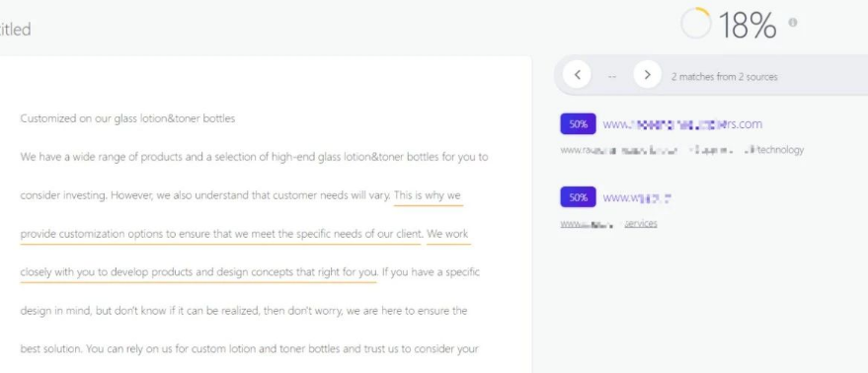Screen dimensions: 868x373
Task: Open the second source's blurred www link
Action: (x=637, y=197)
